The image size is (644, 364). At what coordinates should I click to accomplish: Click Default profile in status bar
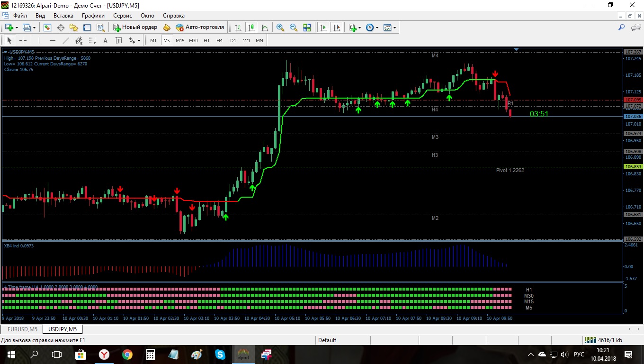tap(327, 340)
